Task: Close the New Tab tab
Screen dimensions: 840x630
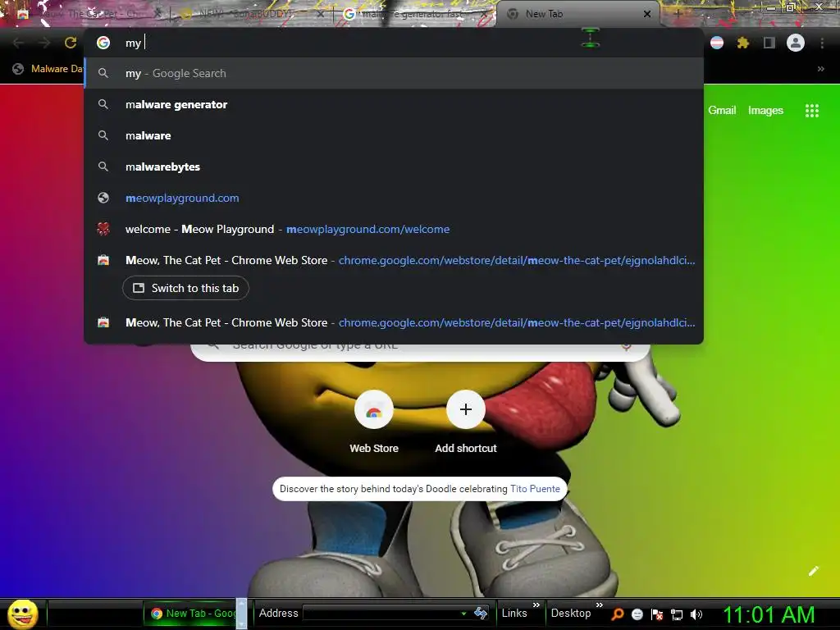Action: (x=647, y=14)
